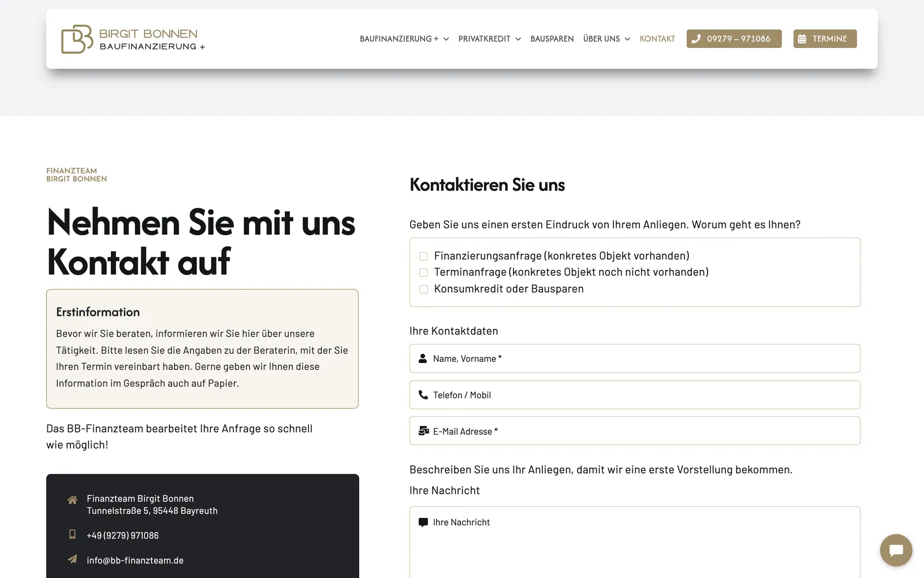
Task: Open the Baufinanzierung + menu item
Action: pyautogui.click(x=399, y=39)
